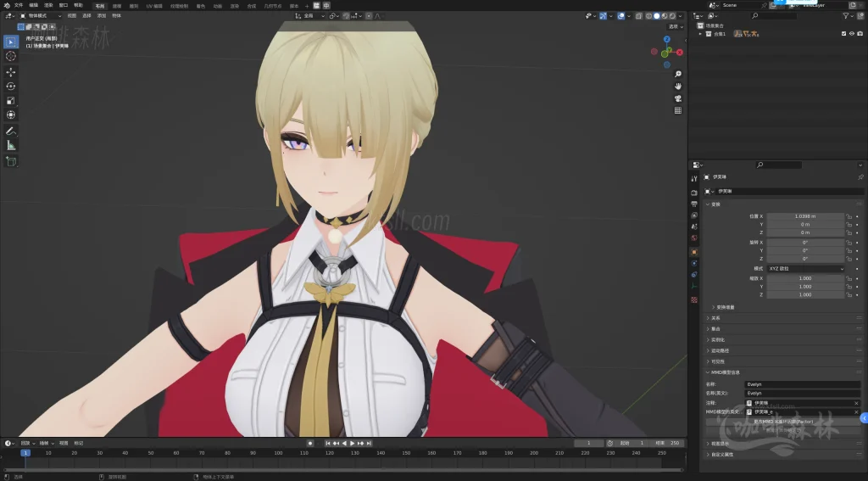The image size is (868, 481).
Task: Toggle viewport gizmo visibility
Action: point(603,16)
